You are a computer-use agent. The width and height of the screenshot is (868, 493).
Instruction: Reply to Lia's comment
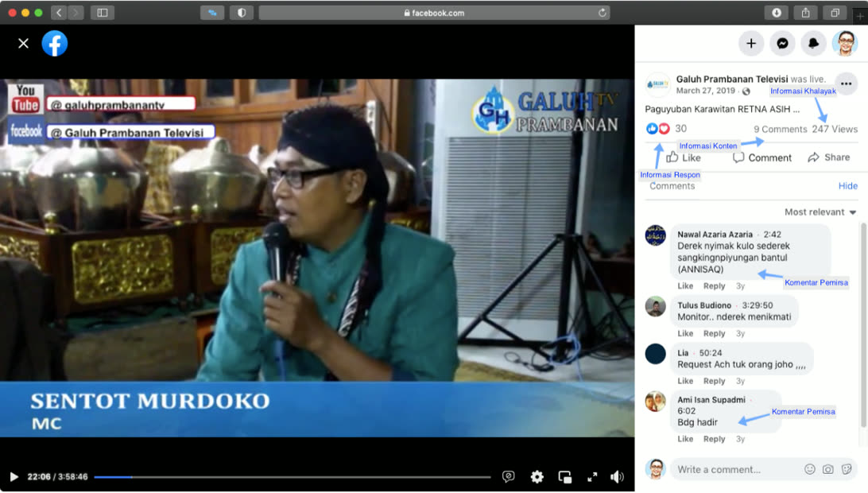click(x=714, y=381)
